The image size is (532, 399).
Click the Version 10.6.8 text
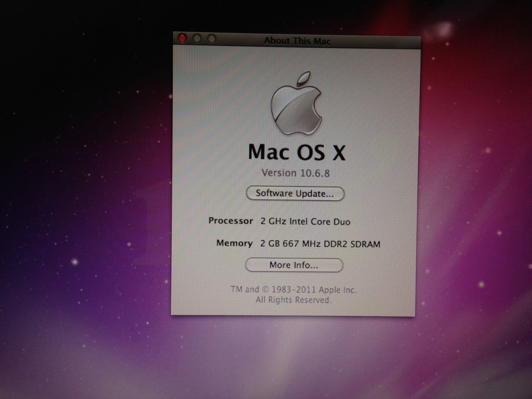(295, 173)
